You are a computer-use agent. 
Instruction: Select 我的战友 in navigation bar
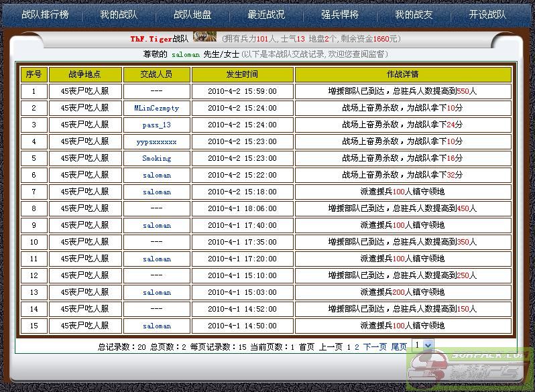(414, 14)
